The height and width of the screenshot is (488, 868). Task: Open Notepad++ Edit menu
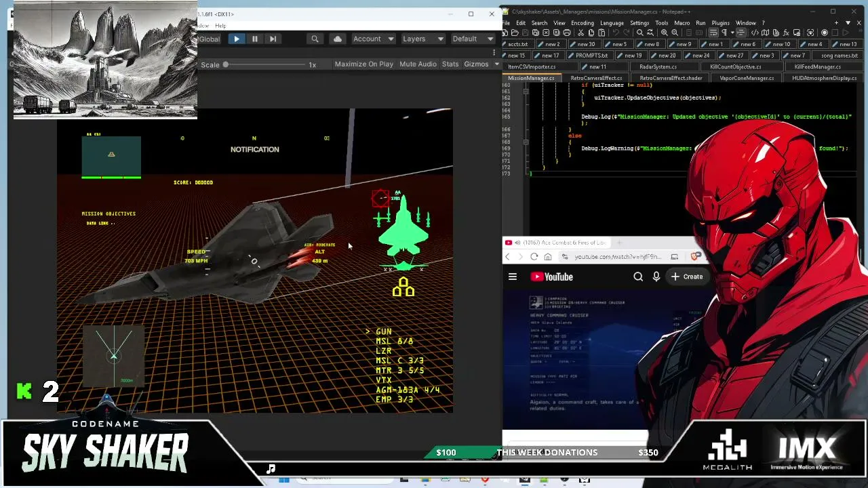[x=521, y=23]
